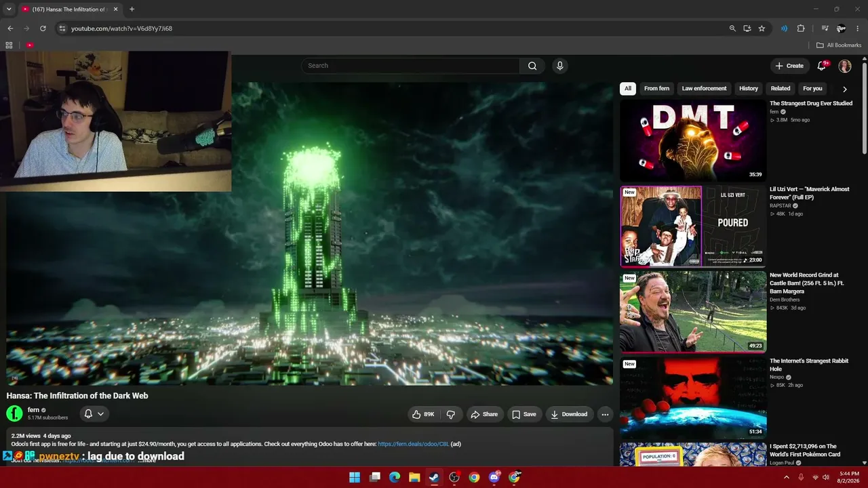This screenshot has width=868, height=488.
Task: Click the address bar URL youtube.com/watch
Action: click(x=121, y=28)
